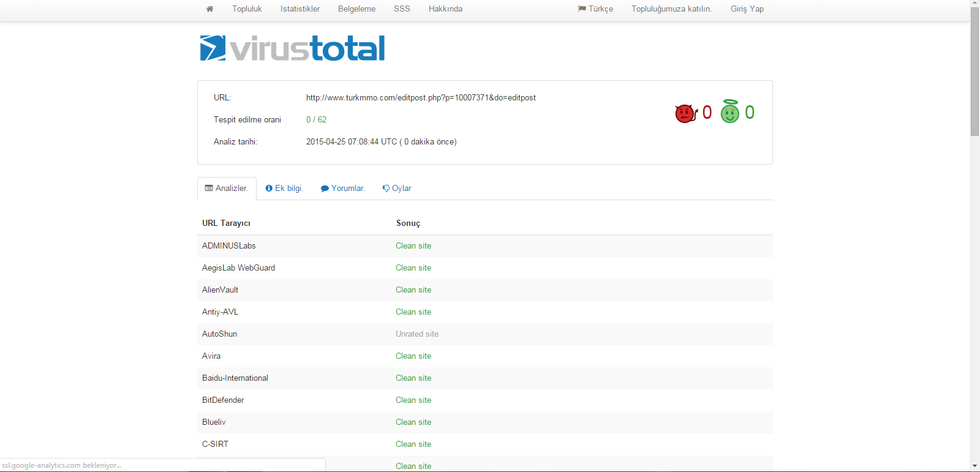
Task: Open the Topluluk menu item
Action: click(247, 9)
